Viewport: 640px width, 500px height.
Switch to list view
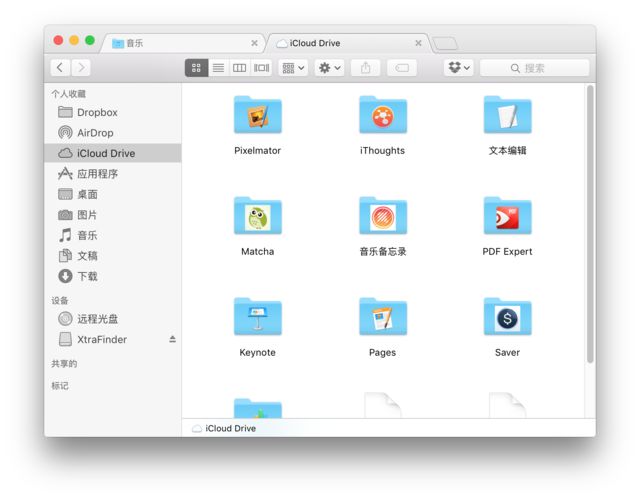click(x=218, y=68)
